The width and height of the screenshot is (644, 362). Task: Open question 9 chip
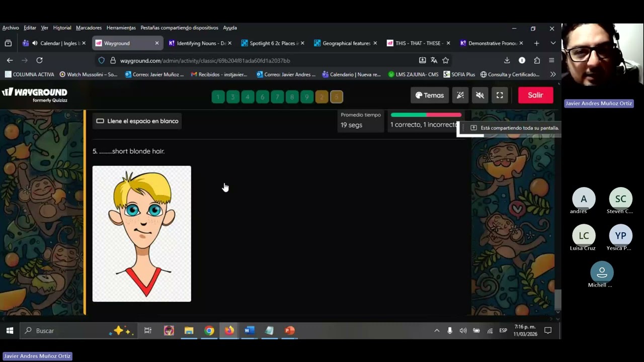307,97
